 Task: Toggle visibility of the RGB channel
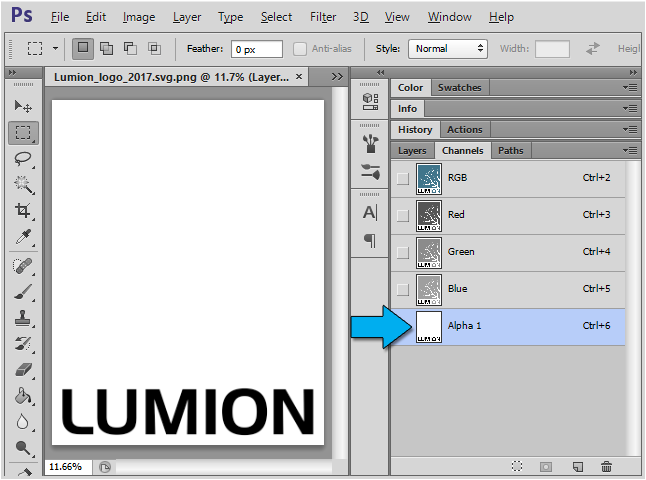pyautogui.click(x=403, y=178)
